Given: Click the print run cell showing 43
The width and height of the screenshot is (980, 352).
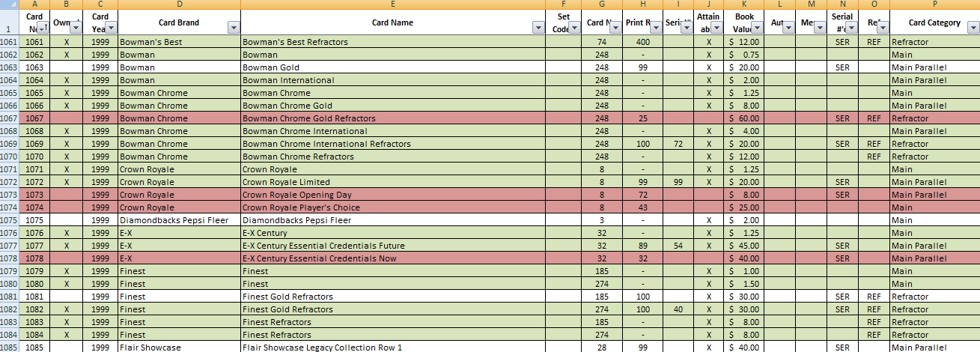Looking at the screenshot, I should (642, 207).
